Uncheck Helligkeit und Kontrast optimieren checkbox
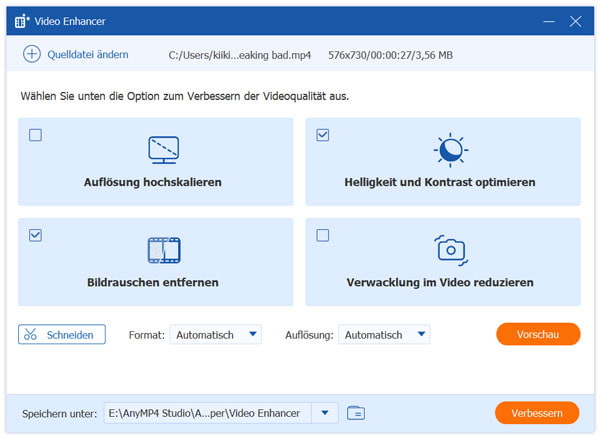 323,135
